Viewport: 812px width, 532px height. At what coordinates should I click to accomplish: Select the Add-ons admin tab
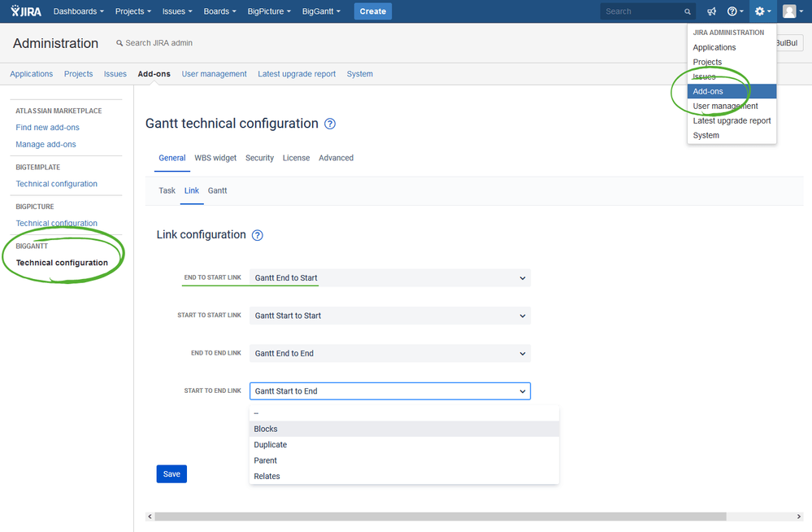(154, 74)
